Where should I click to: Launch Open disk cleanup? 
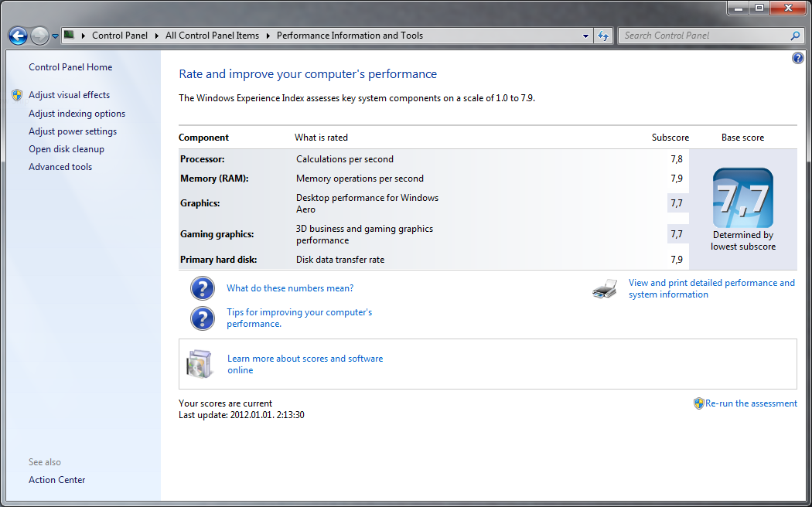pos(67,149)
